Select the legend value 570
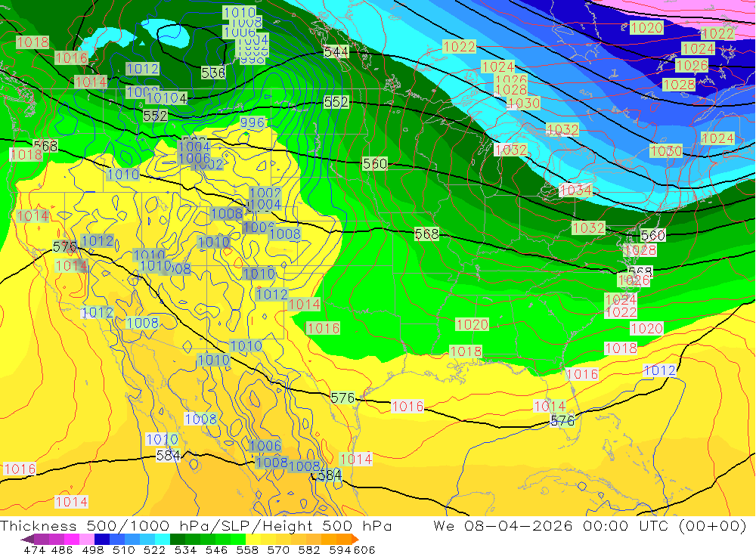Screen dimensions: 756x554 [277, 549]
